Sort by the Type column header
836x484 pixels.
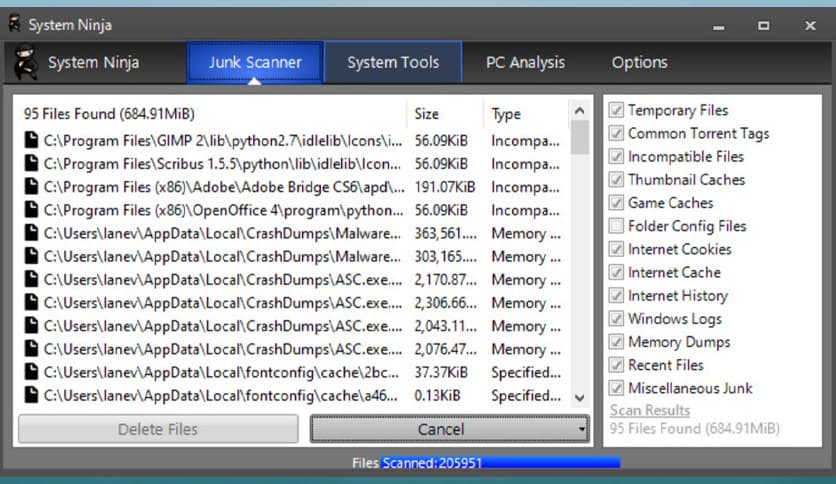pos(526,114)
